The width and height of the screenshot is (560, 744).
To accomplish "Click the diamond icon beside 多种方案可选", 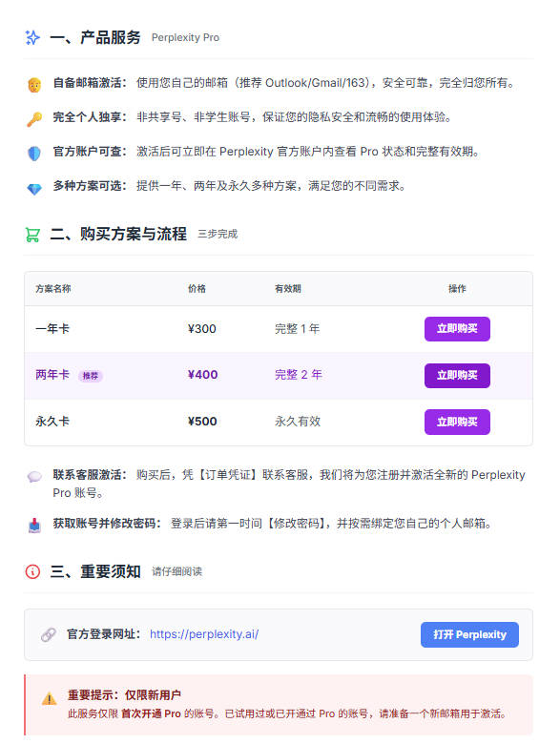I will pos(34,189).
